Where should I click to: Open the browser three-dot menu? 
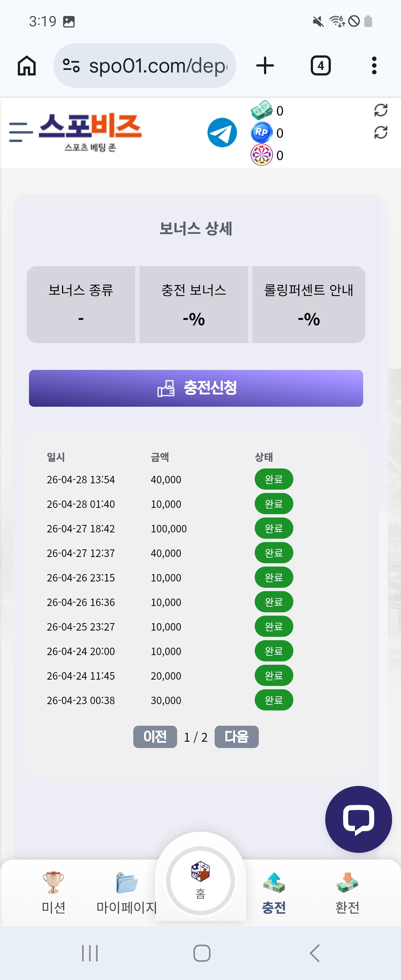click(x=374, y=65)
